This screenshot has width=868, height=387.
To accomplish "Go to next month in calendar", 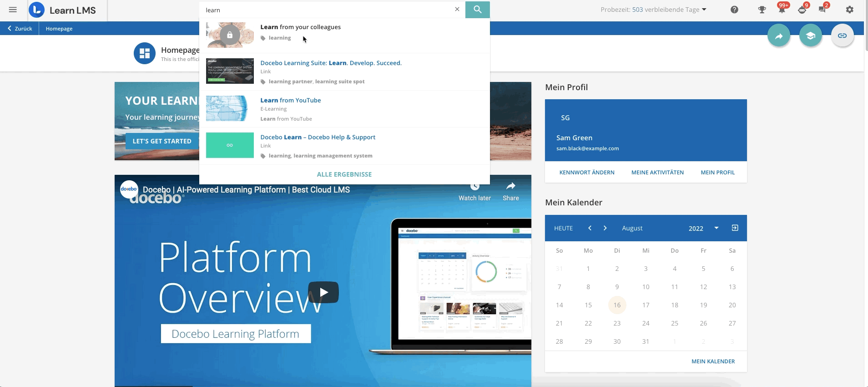I will point(605,228).
